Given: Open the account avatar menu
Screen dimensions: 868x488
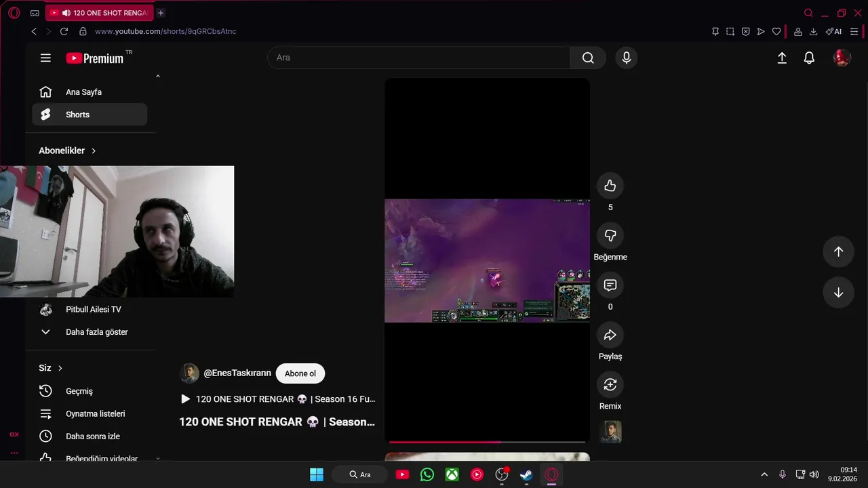Looking at the screenshot, I should tap(842, 58).
